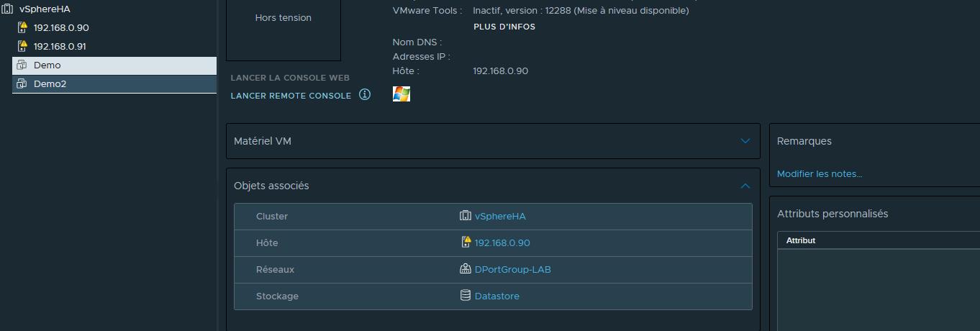Open the DPortGroup-LAB network link

(513, 269)
